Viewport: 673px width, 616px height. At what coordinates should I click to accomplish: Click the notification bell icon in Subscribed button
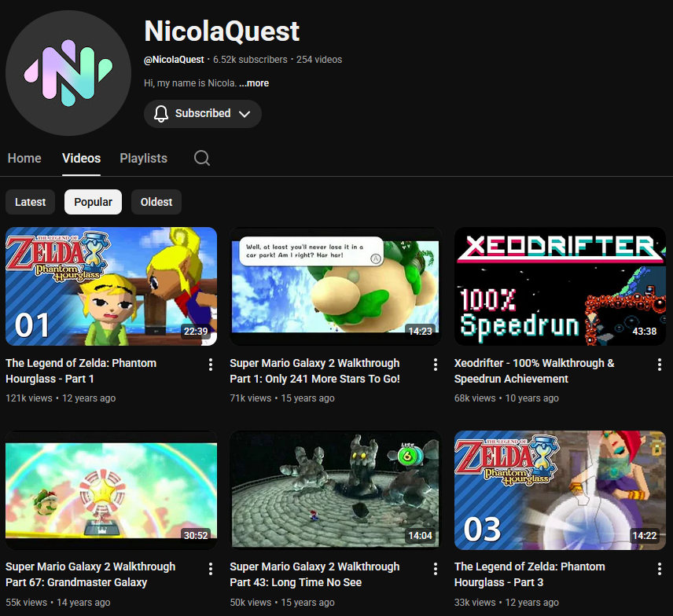pos(161,114)
